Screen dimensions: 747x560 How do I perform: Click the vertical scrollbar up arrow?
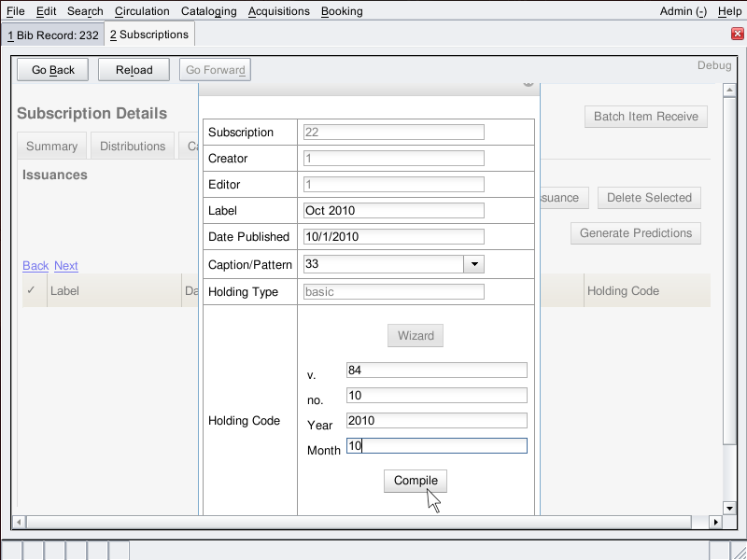(x=729, y=91)
